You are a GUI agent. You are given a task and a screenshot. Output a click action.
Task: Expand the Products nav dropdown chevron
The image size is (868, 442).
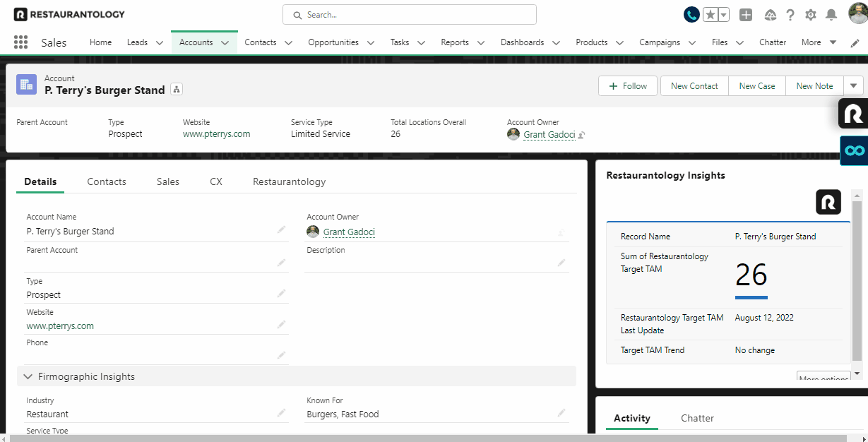pos(619,43)
